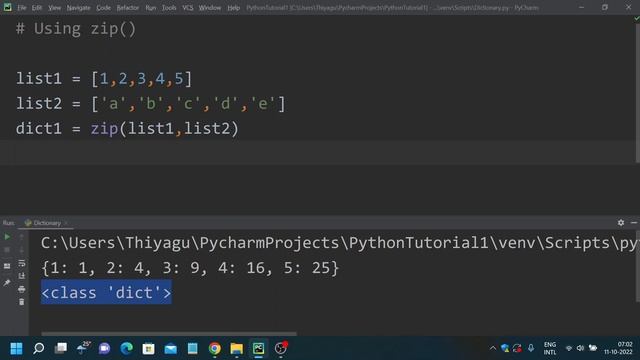This screenshot has width=640, height=360.
Task: Open Task View on taskbar
Action: tap(61, 348)
